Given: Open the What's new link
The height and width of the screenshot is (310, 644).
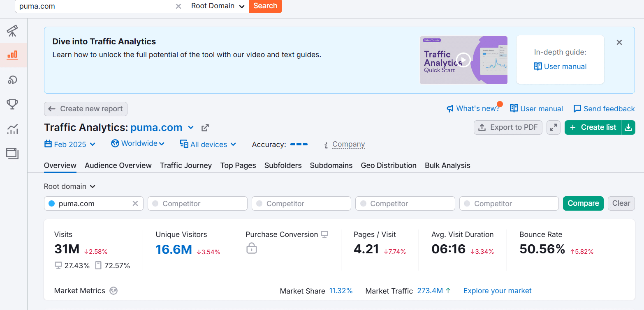Looking at the screenshot, I should pyautogui.click(x=473, y=109).
